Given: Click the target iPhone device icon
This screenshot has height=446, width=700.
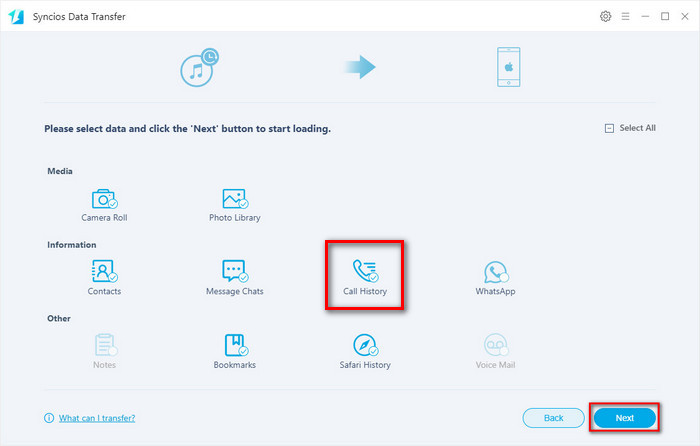Looking at the screenshot, I should 508,67.
